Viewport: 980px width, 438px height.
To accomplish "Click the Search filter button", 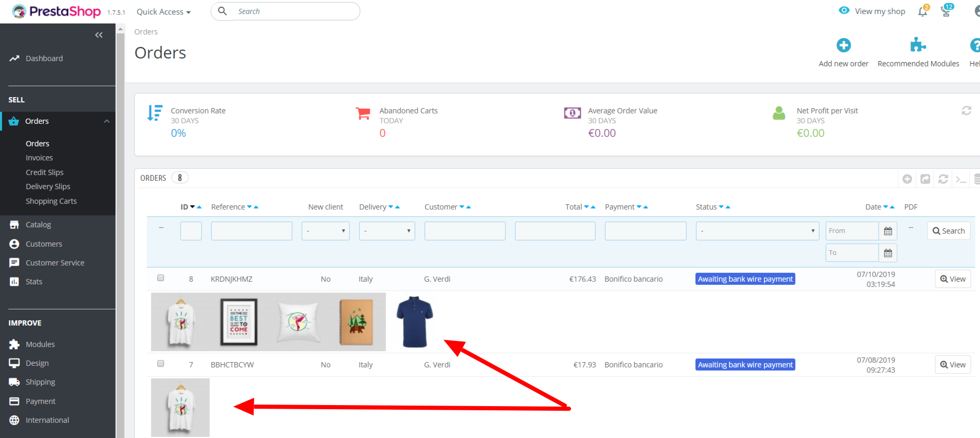I will tap(948, 231).
